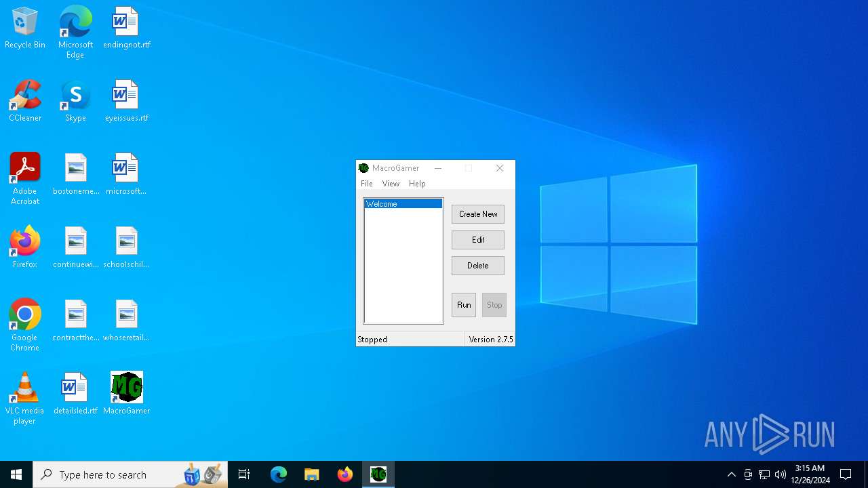Select the Adobe Acrobat desktop shortcut
This screenshot has height=488, width=868.
click(x=25, y=179)
